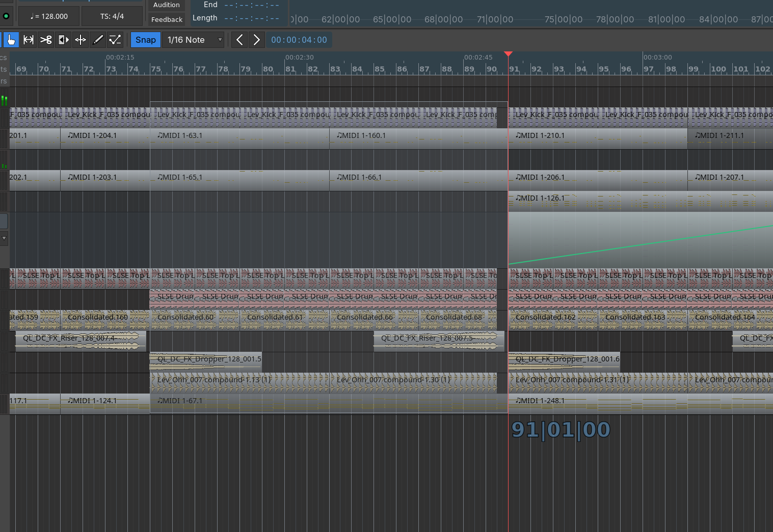Click the tempo 128.000 button
Viewport: 773px width, 532px height.
49,16
